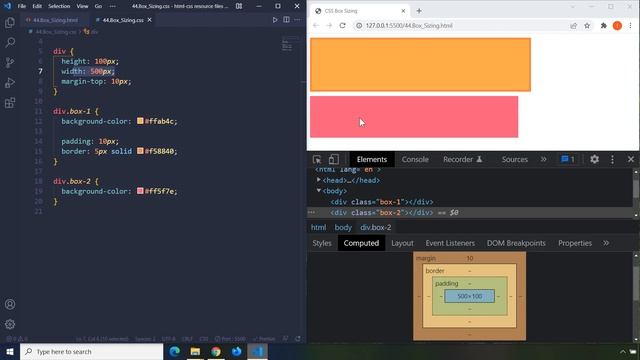Open Accounts menu in activity bar

(x=10, y=304)
